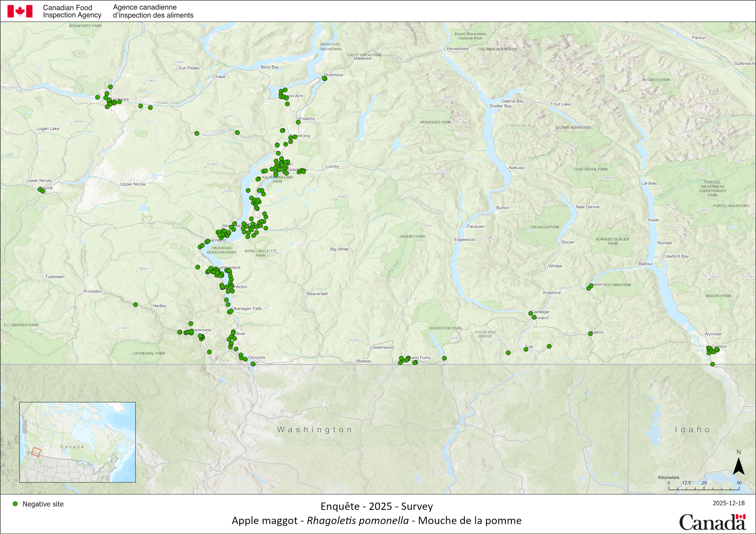The width and height of the screenshot is (756, 534).
Task: Click the green survey dot at Sicamous
Action: click(325, 78)
